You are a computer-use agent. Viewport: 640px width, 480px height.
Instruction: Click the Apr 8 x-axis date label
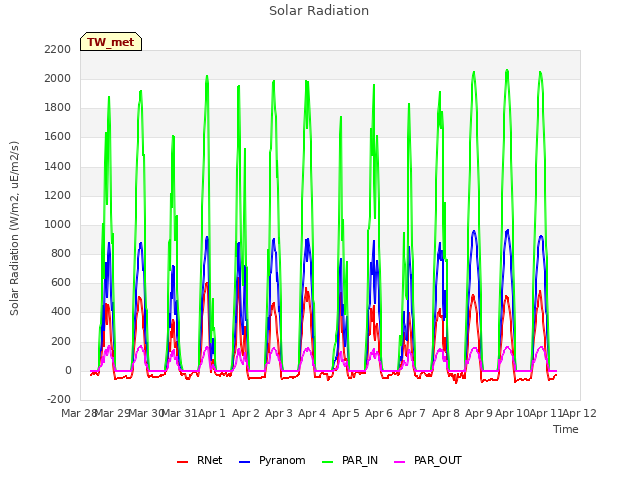click(x=446, y=413)
